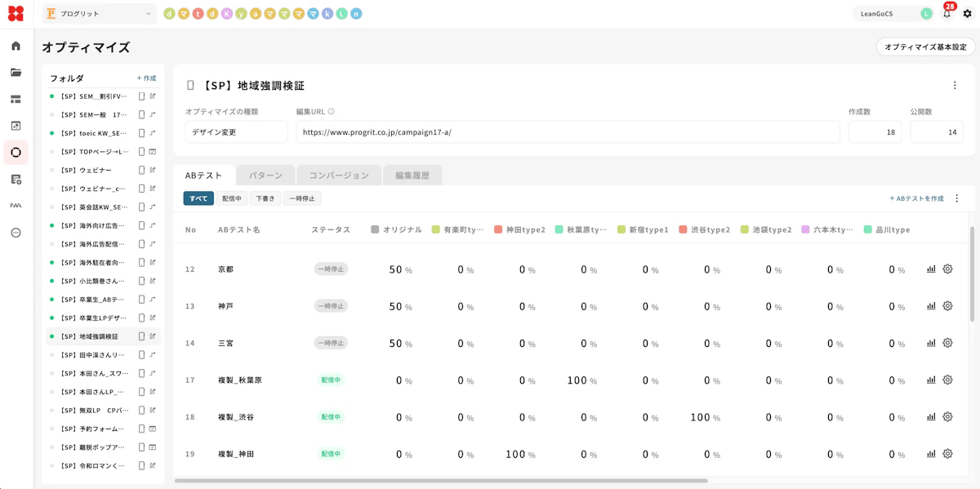
Task: Open kebab menu next to 【SP】地域強調検証 title
Action: (x=955, y=85)
